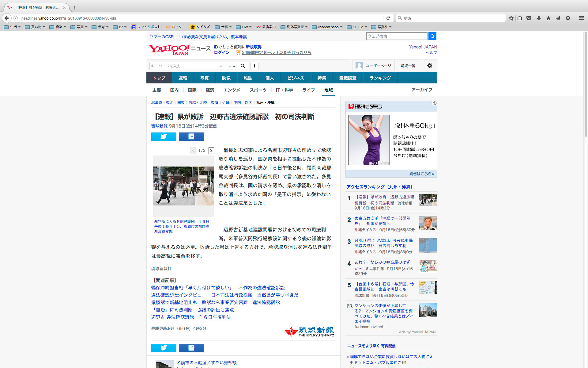Open the Firefox hamburger menu

click(x=581, y=18)
